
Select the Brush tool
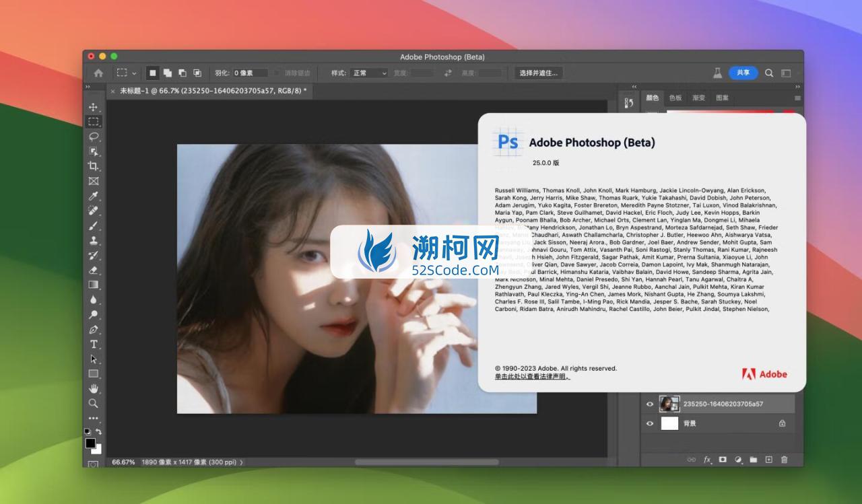94,225
